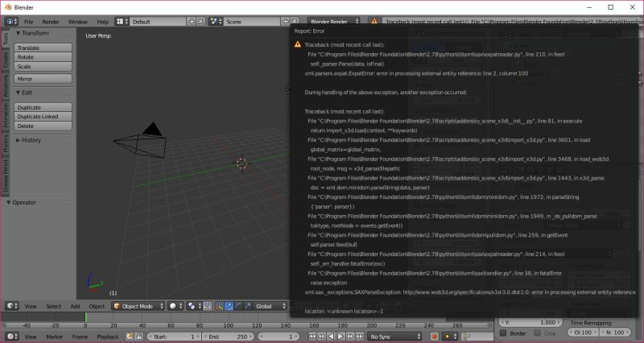Image resolution: width=644 pixels, height=343 pixels.
Task: Open the Info editor type selector icon
Action: click(11, 22)
